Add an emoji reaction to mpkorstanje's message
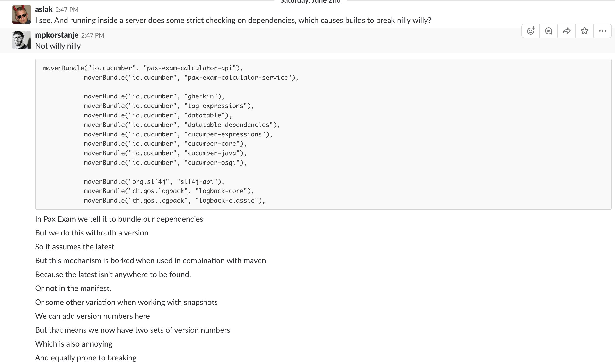Screen dimensions: 615x364 pyautogui.click(x=531, y=31)
